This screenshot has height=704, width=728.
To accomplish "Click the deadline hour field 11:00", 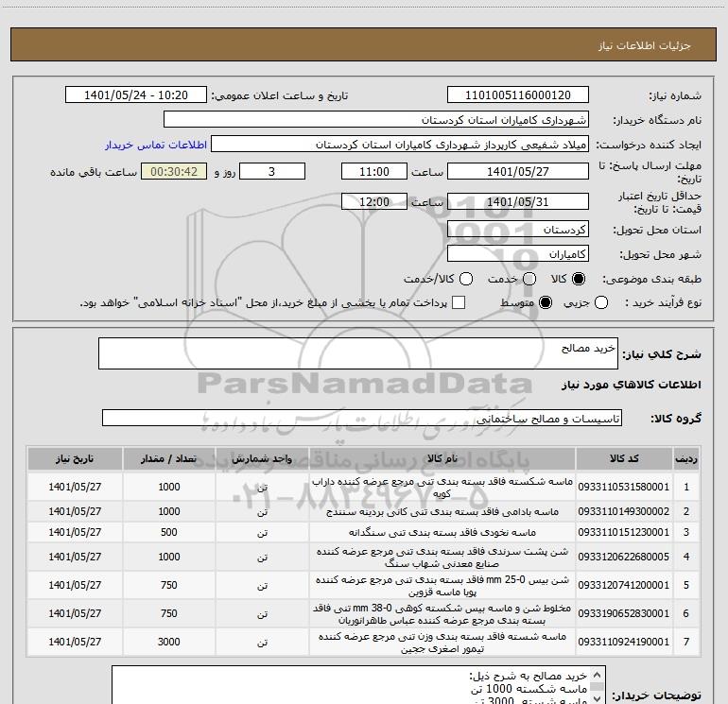I will click(374, 171).
